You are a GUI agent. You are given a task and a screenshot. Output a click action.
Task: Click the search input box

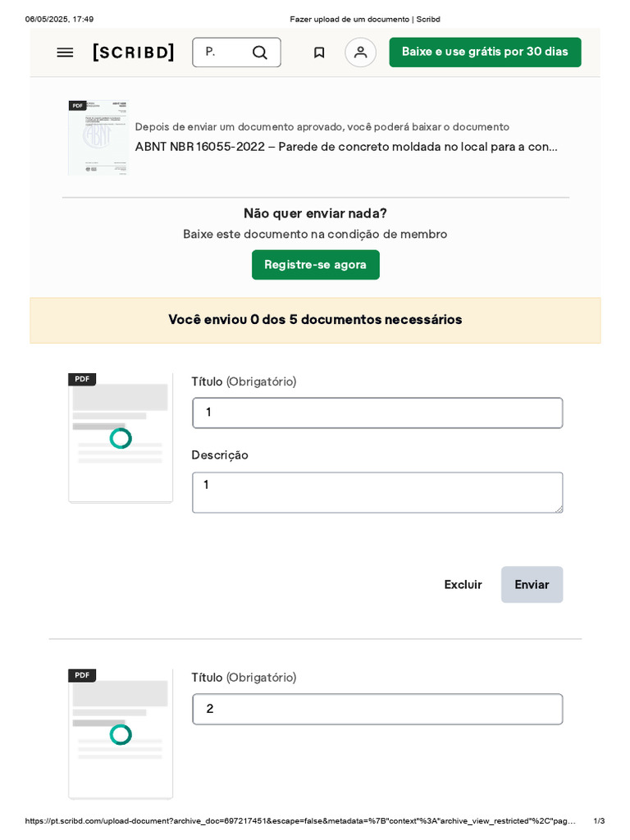220,52
